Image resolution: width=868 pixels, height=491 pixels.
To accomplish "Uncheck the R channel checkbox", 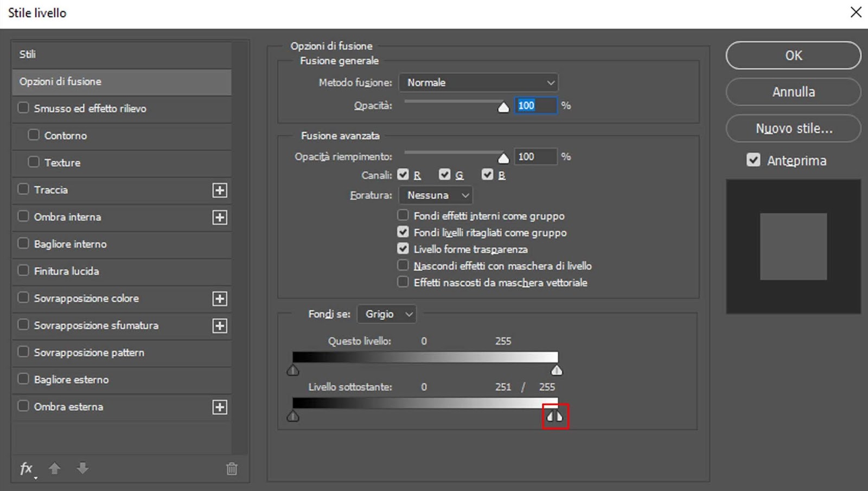I will pos(403,174).
